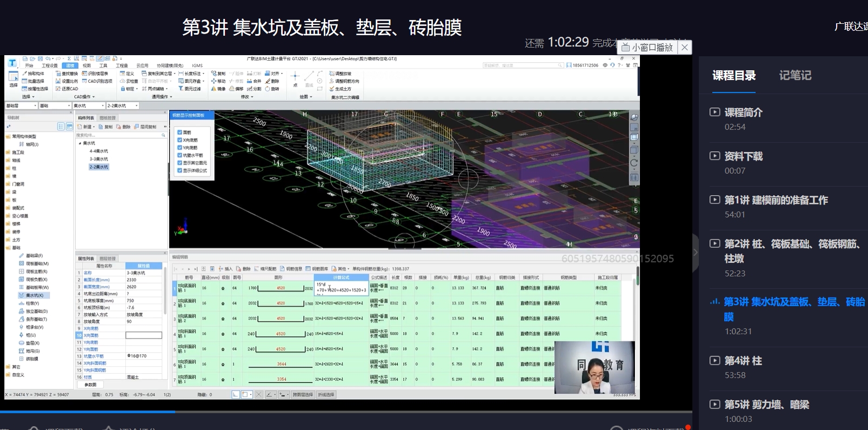Click the 合并 merge tool
The height and width of the screenshot is (430, 868).
click(254, 81)
